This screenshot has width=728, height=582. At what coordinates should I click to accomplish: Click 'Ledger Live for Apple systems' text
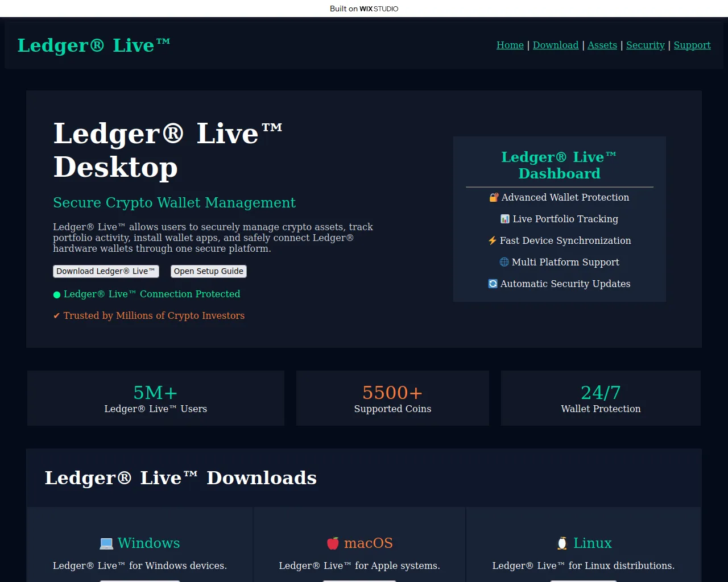(359, 566)
